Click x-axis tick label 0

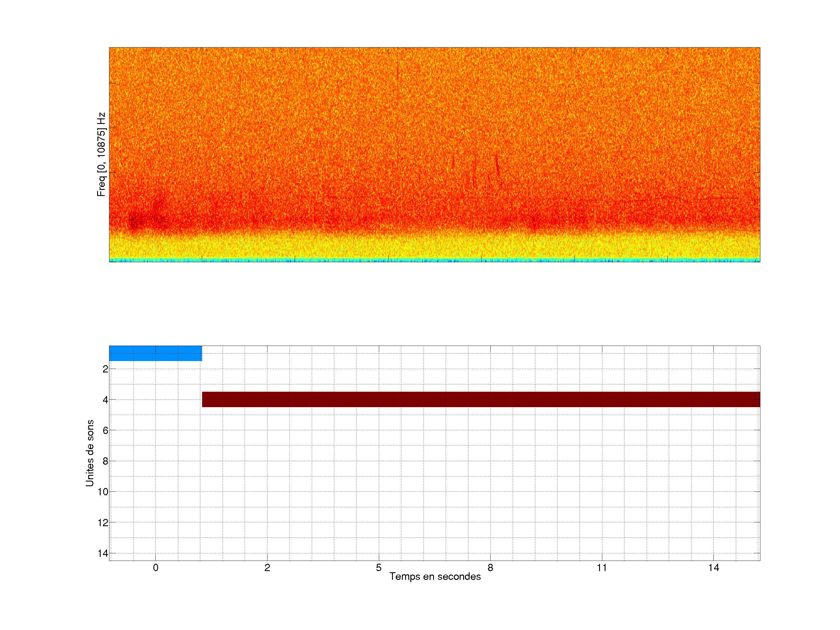pos(155,568)
